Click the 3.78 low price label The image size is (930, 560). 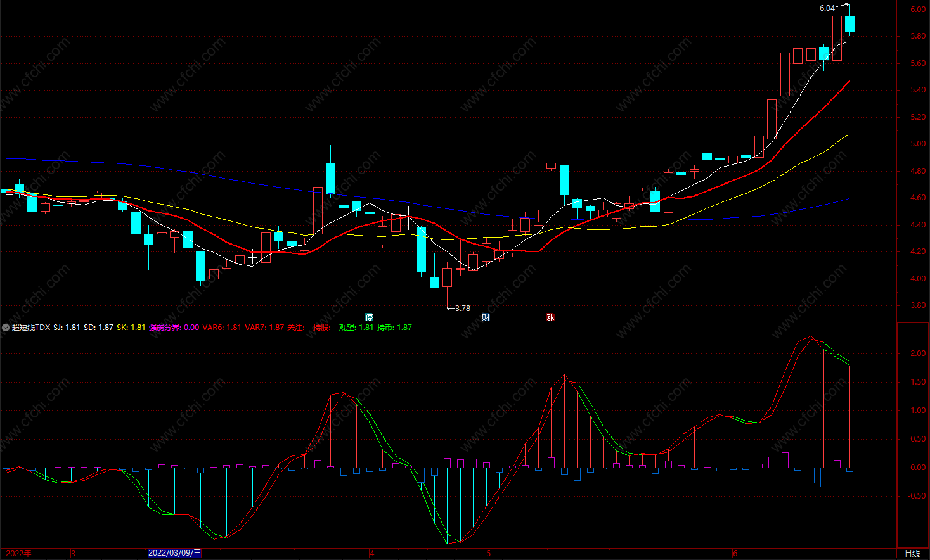463,309
